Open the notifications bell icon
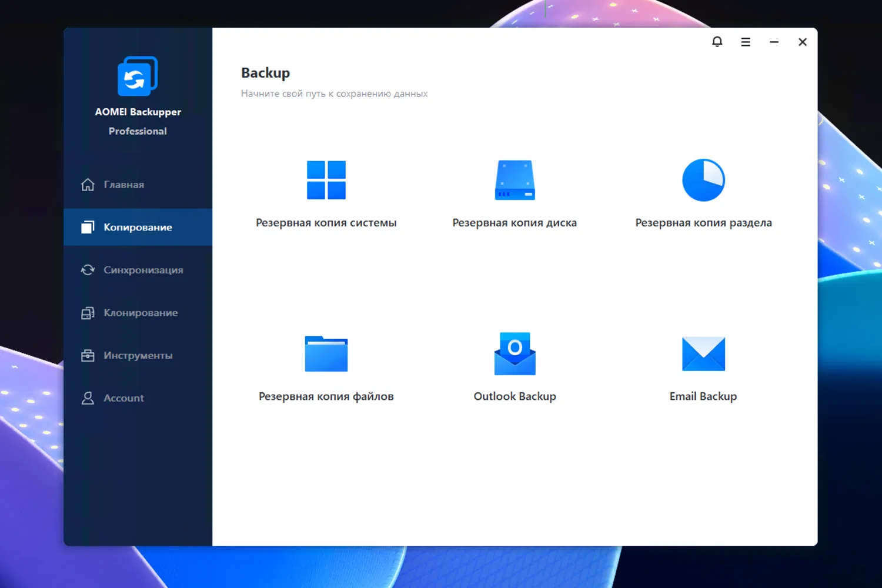The image size is (882, 588). coord(717,42)
